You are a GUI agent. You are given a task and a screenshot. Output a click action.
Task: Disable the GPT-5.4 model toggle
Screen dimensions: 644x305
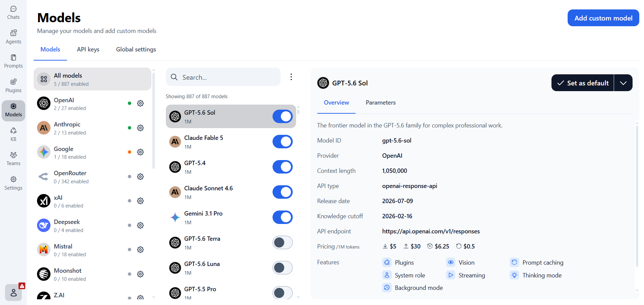[x=283, y=167]
